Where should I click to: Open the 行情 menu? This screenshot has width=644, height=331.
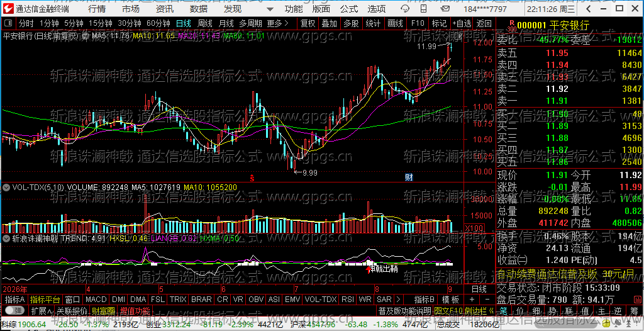pos(96,9)
